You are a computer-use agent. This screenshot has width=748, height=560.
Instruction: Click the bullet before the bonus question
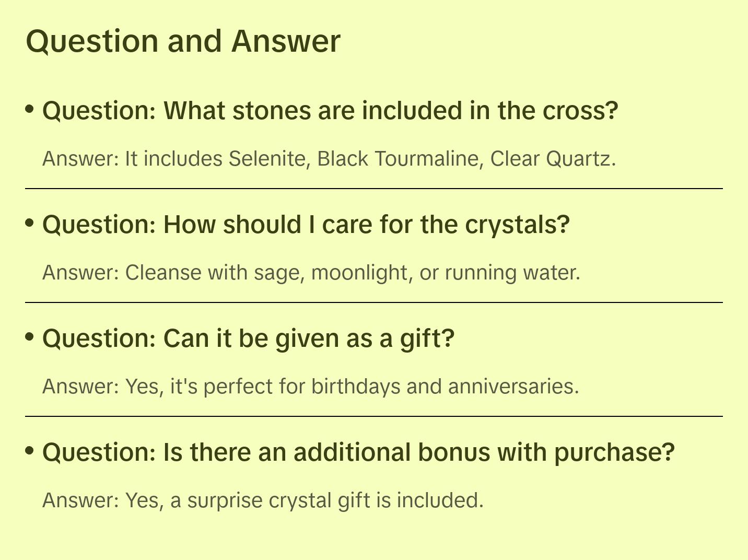coord(30,451)
